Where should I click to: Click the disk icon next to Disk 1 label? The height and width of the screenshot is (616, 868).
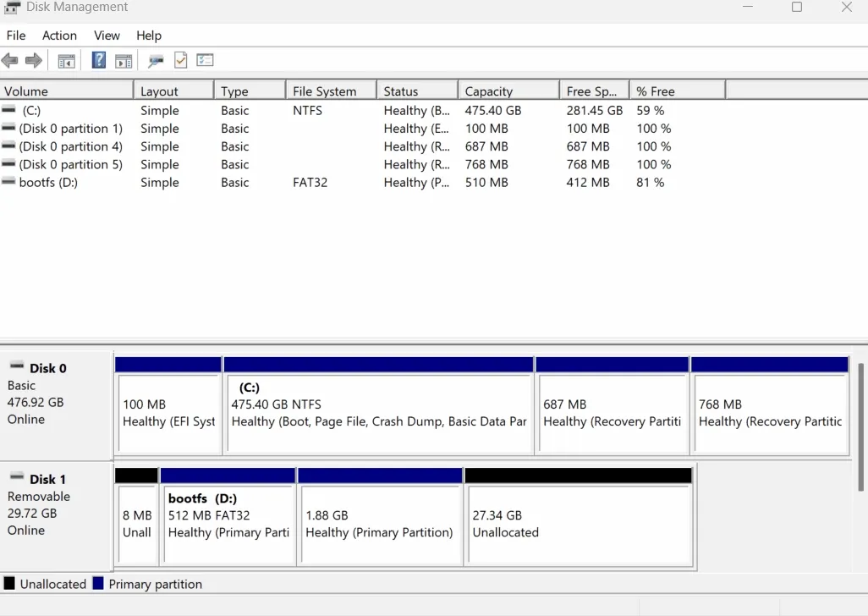17,476
